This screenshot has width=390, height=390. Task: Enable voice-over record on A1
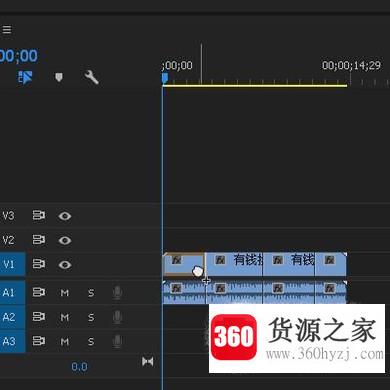click(x=117, y=293)
